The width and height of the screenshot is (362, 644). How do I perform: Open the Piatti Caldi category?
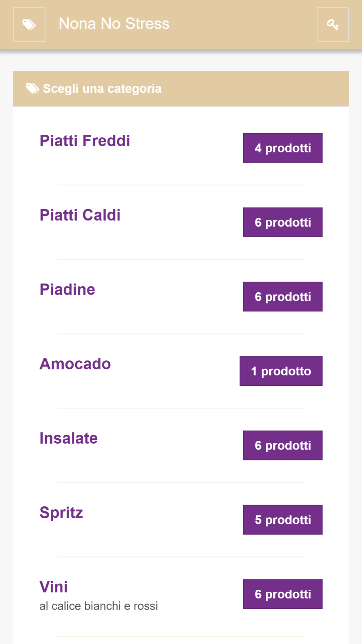point(80,215)
